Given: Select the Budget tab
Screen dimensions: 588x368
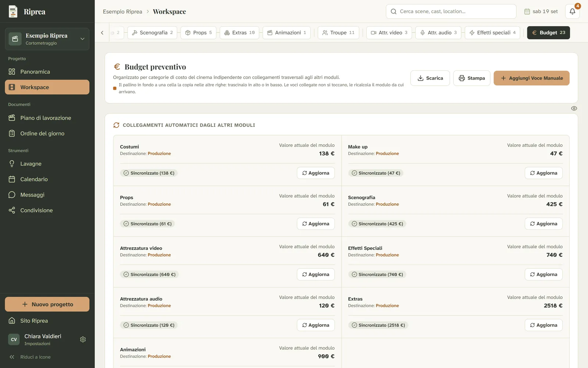Looking at the screenshot, I should pyautogui.click(x=548, y=33).
